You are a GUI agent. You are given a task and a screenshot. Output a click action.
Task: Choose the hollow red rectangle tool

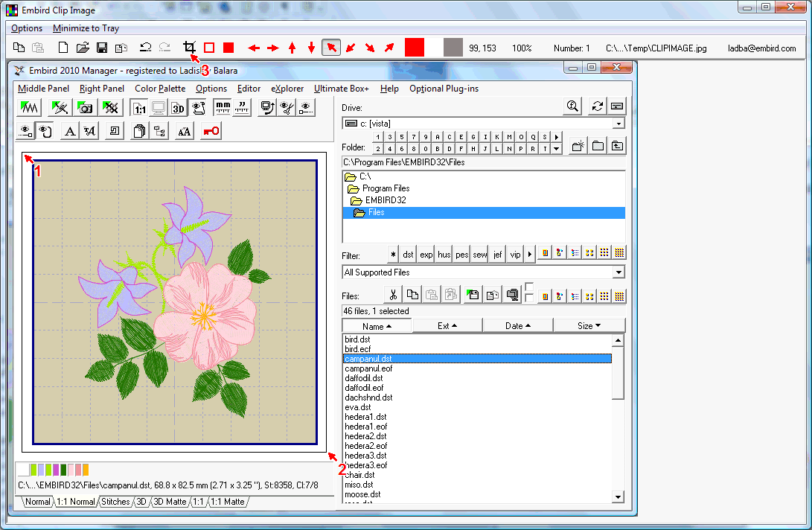point(209,48)
